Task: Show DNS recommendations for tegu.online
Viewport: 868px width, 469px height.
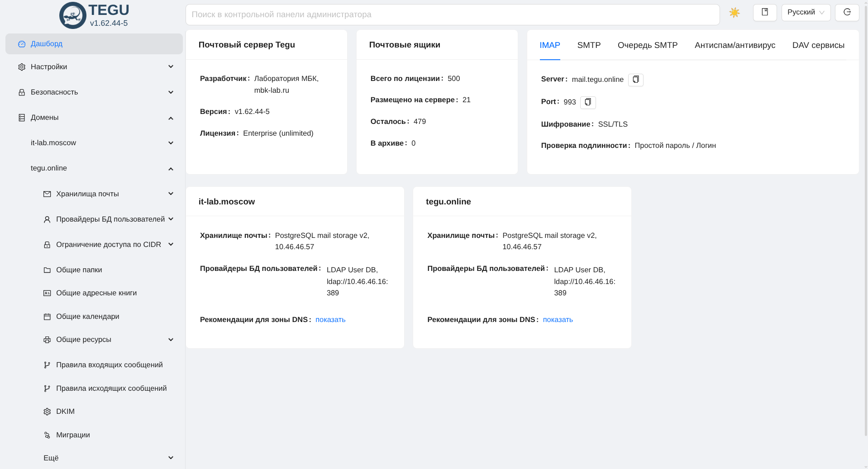Action: pos(558,320)
